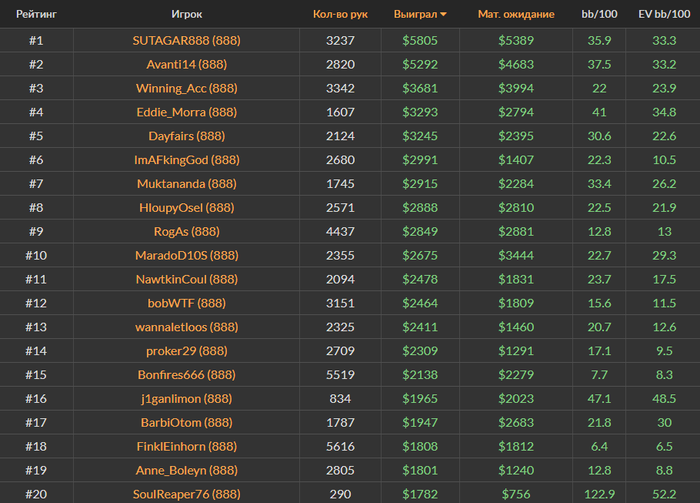Select bobWTF (888) player name
The width and height of the screenshot is (700, 503).
(186, 303)
